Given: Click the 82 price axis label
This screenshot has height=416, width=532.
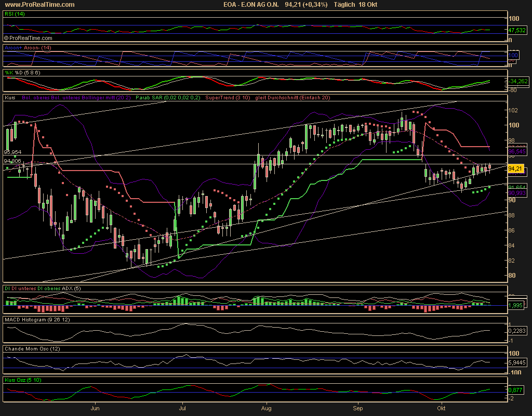Looking at the screenshot, I should point(512,261).
